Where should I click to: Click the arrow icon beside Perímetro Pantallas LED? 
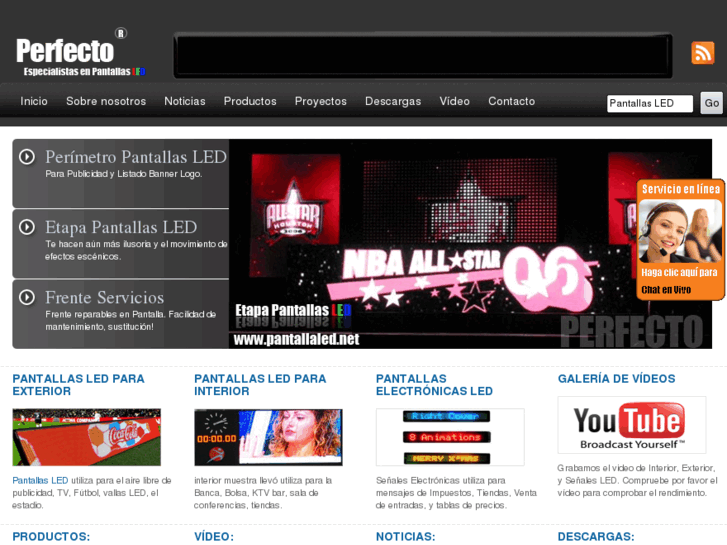(27, 157)
